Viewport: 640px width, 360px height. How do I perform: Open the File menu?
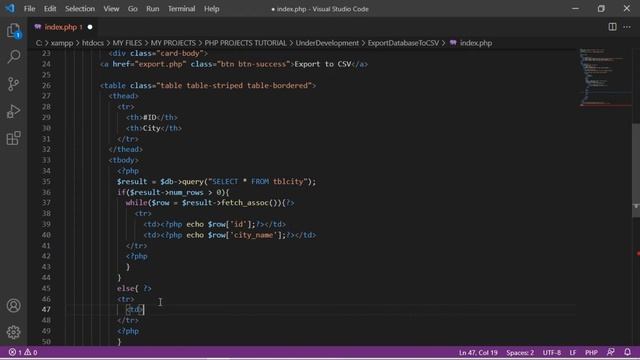coord(29,9)
